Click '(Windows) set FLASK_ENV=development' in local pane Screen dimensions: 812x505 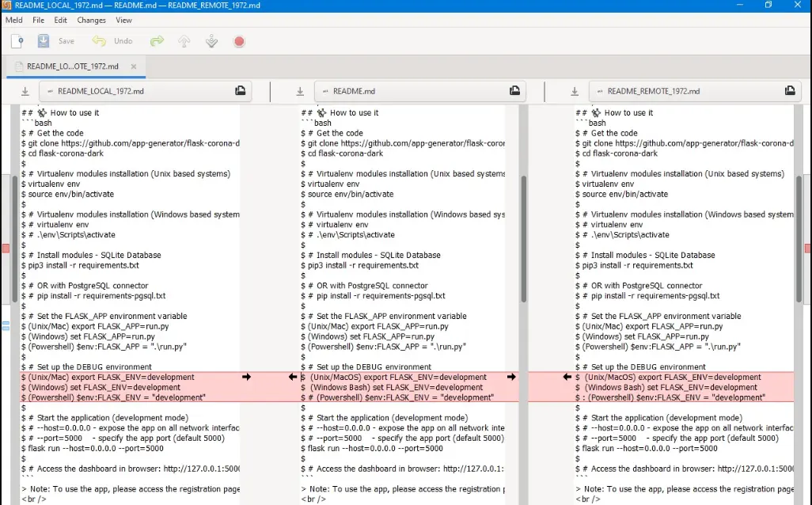tap(104, 387)
